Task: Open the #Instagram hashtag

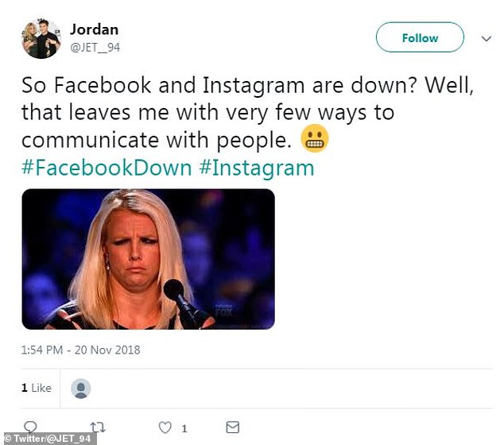Action: pyautogui.click(x=257, y=168)
